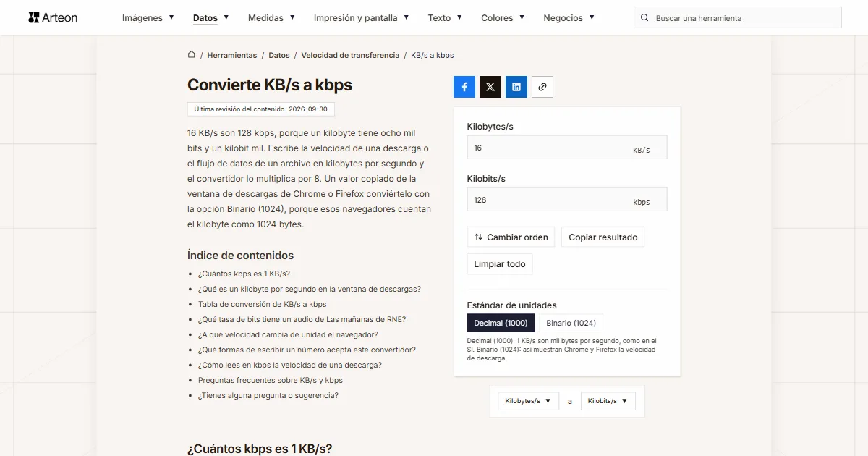Viewport: 868px width, 456px height.
Task: Jump to ¿A qué velocidad cambia de unidad
Action: coord(288,334)
